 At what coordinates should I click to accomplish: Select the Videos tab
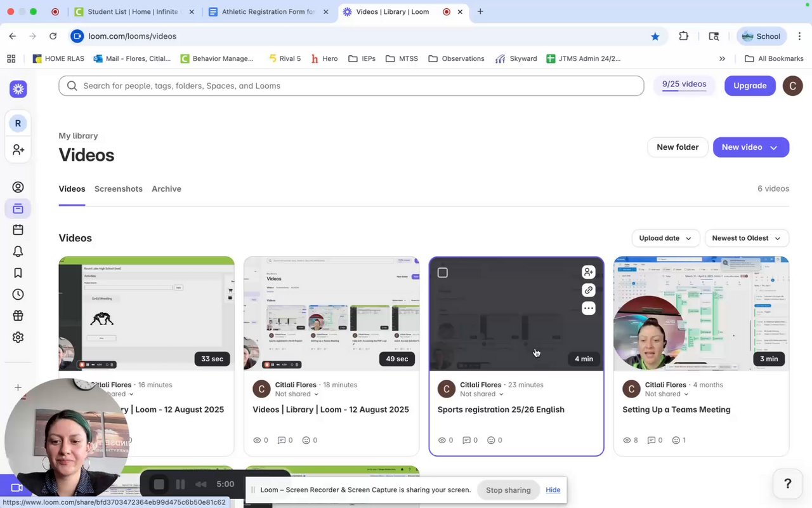tap(72, 189)
